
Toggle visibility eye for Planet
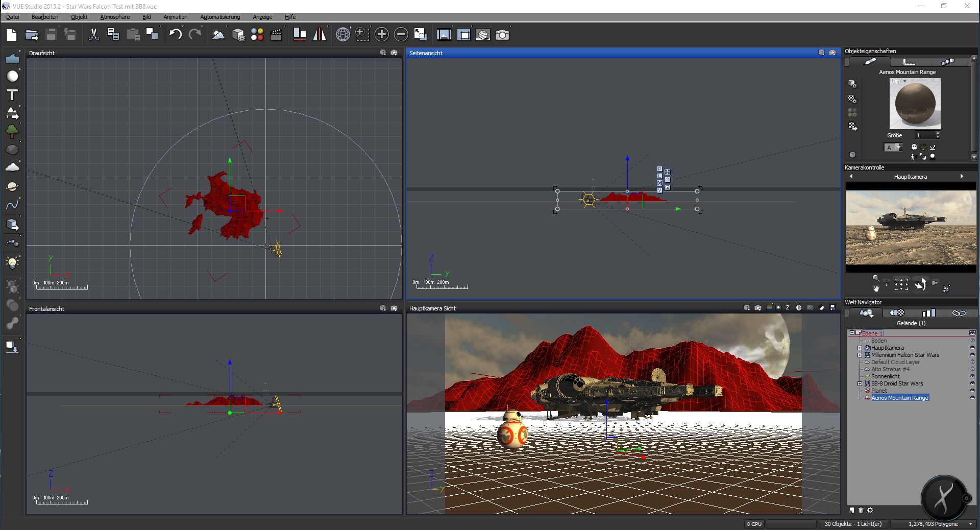click(x=972, y=391)
